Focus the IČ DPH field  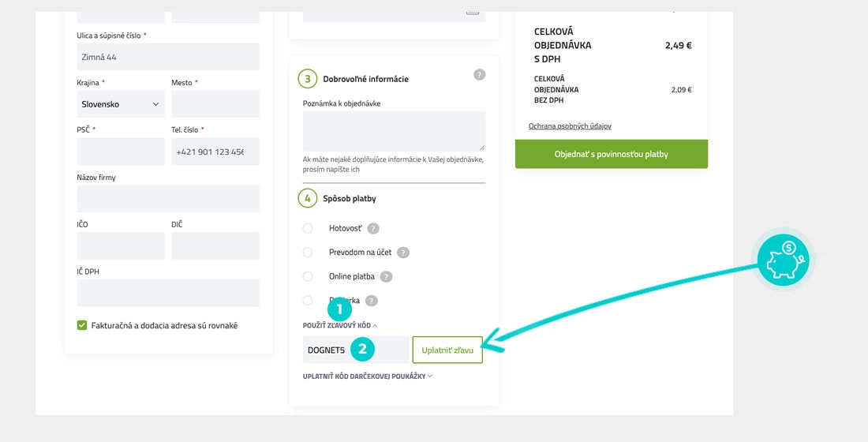168,293
